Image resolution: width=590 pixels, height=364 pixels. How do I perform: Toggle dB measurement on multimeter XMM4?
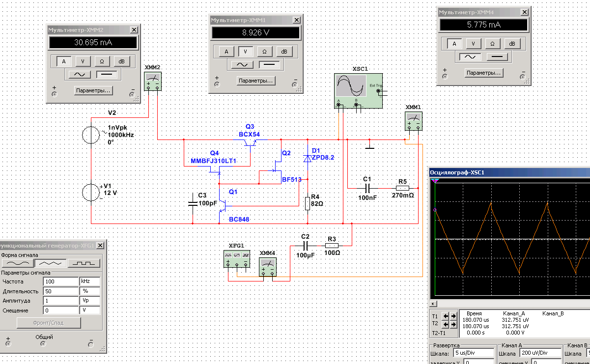coord(512,44)
